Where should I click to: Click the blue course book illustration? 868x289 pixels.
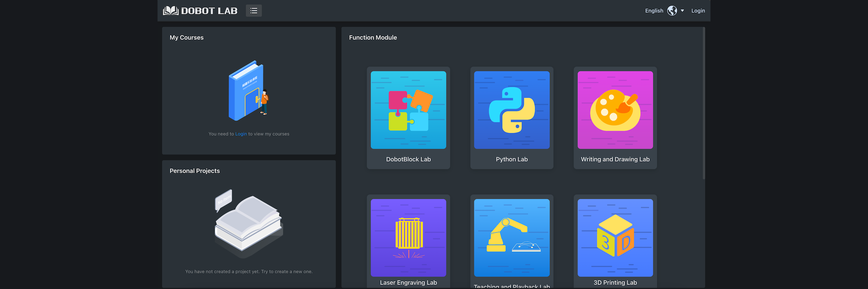pos(248,91)
